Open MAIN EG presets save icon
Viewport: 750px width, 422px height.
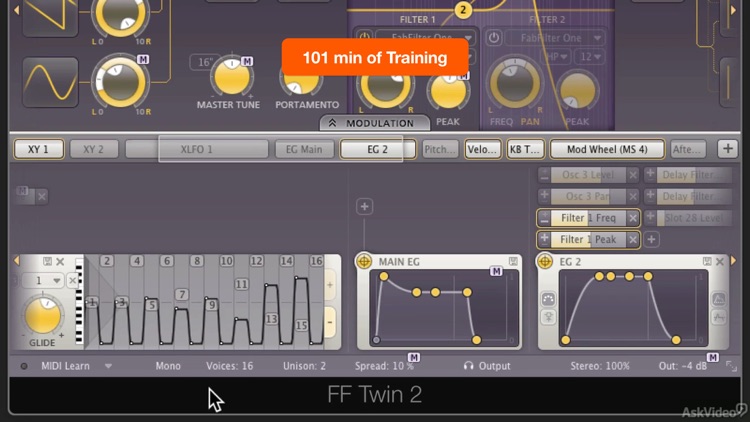pyautogui.click(x=513, y=261)
